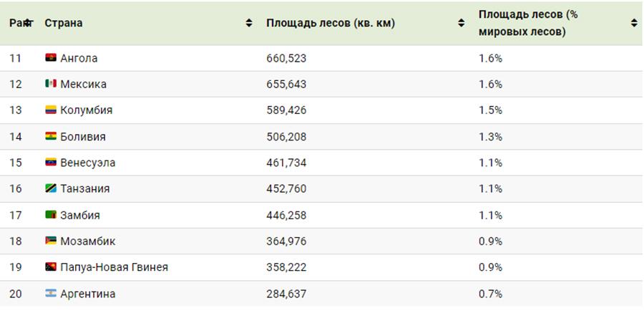The height and width of the screenshot is (311, 644).
Task: Click the Tanzania flag icon
Action: pyautogui.click(x=51, y=188)
